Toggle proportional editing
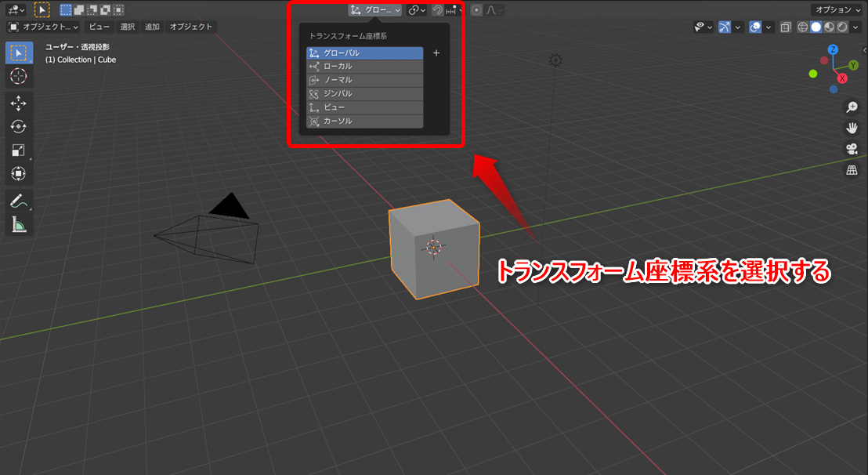The width and height of the screenshot is (868, 475). click(476, 10)
